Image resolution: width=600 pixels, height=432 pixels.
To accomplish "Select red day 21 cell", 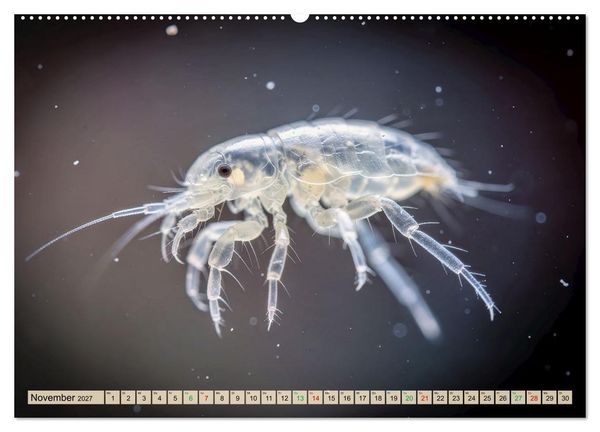I will click(x=424, y=398).
